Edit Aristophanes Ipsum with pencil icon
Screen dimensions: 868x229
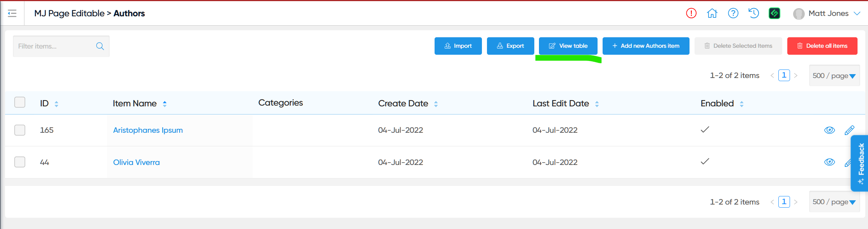coord(849,130)
